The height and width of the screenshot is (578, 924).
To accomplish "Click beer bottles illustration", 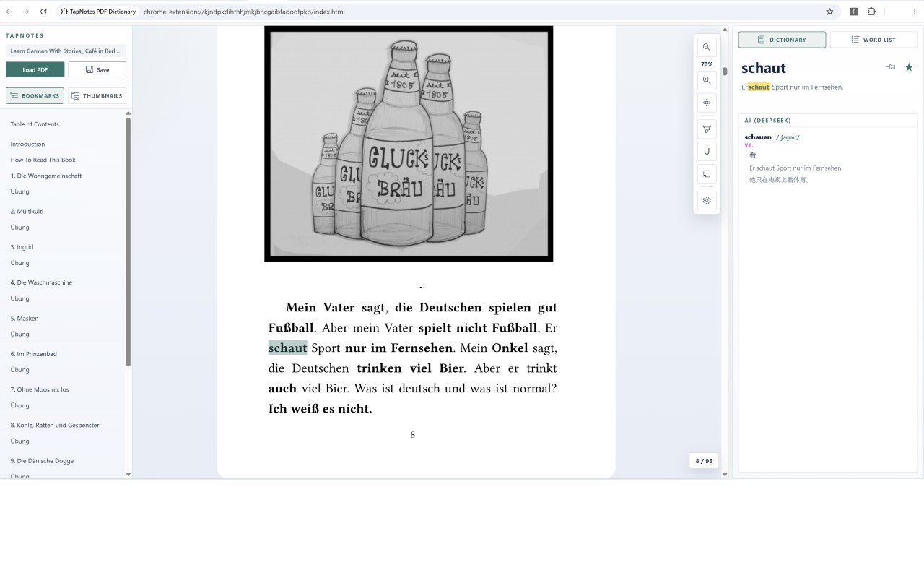I will [x=409, y=144].
